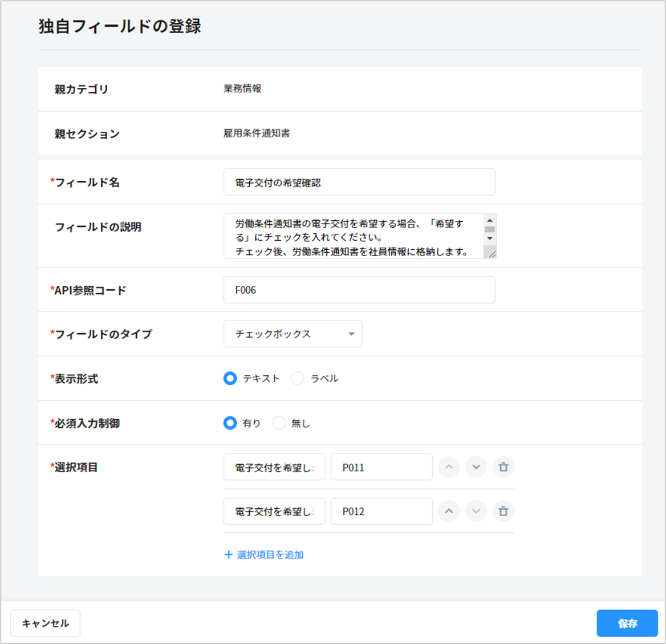Delete the P012 selection item via trash icon
666x644 pixels.
(x=503, y=511)
